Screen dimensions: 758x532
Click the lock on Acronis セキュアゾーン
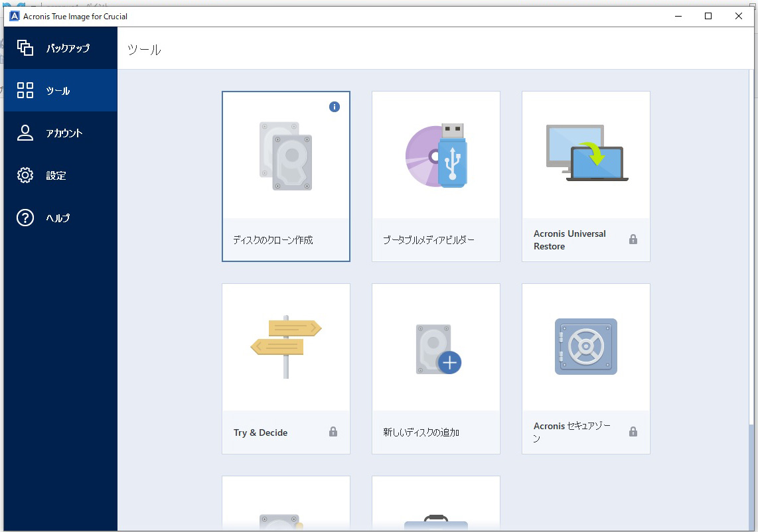click(633, 431)
